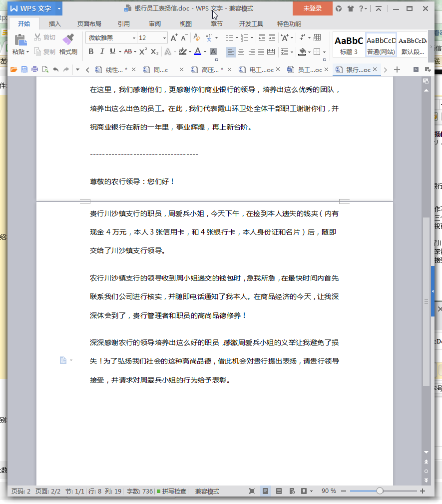Screen dimensions: 442x504
Task: Apply character shading icon
Action: click(213, 51)
